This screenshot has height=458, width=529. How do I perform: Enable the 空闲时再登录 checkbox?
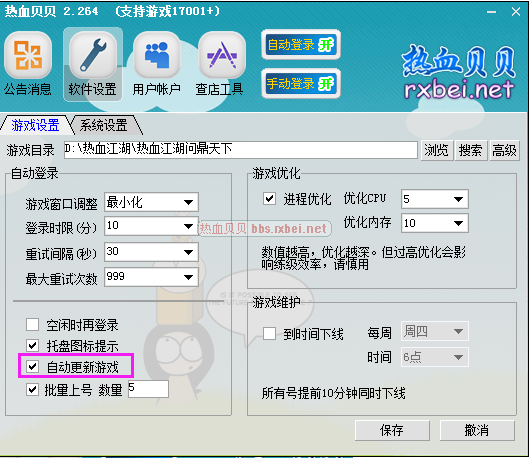coord(32,324)
